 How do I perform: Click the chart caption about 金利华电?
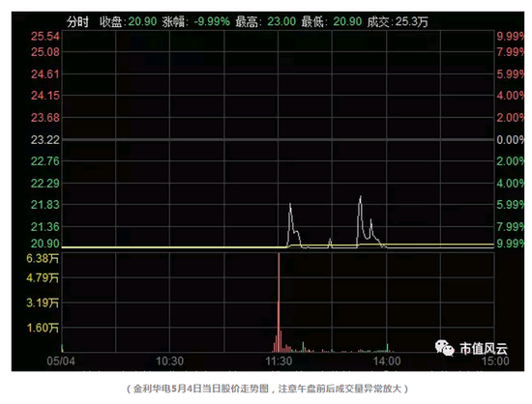(x=267, y=389)
